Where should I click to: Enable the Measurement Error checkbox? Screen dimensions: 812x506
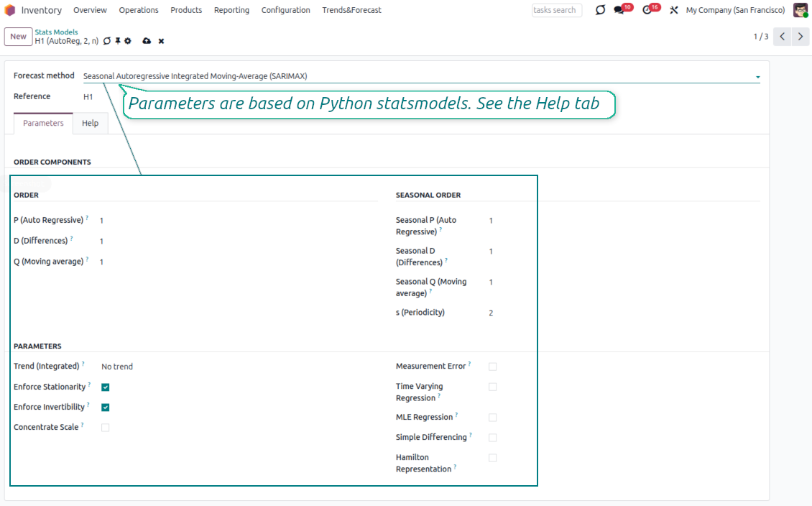pos(492,367)
